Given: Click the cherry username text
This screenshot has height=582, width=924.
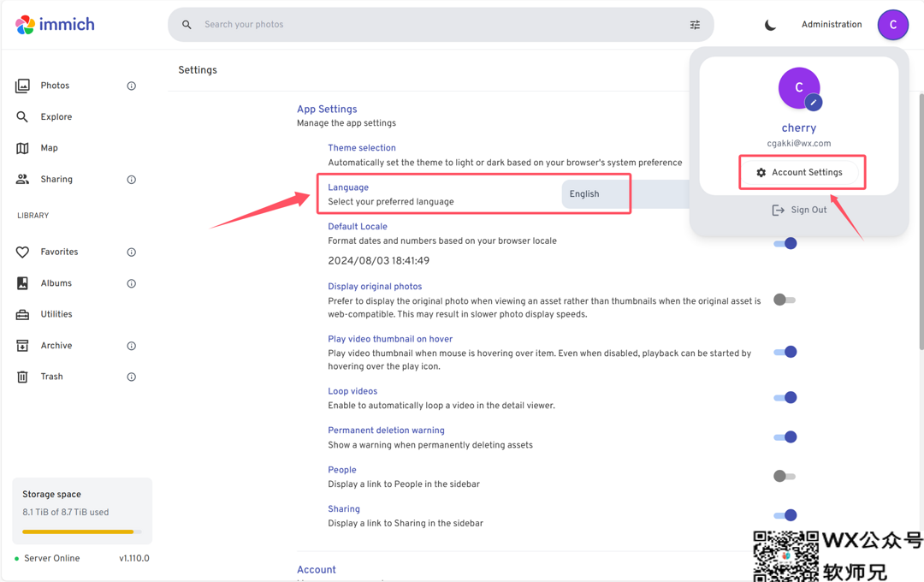Looking at the screenshot, I should [799, 128].
